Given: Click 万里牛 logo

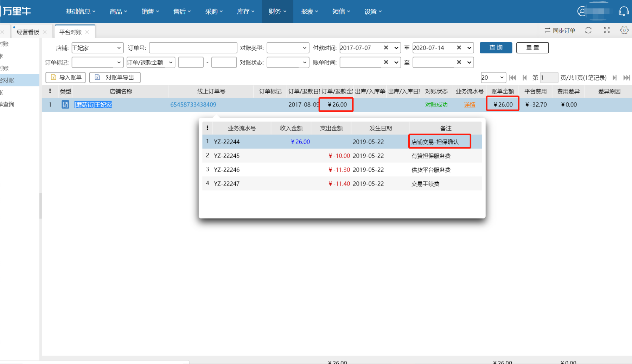Looking at the screenshot, I should [x=16, y=11].
